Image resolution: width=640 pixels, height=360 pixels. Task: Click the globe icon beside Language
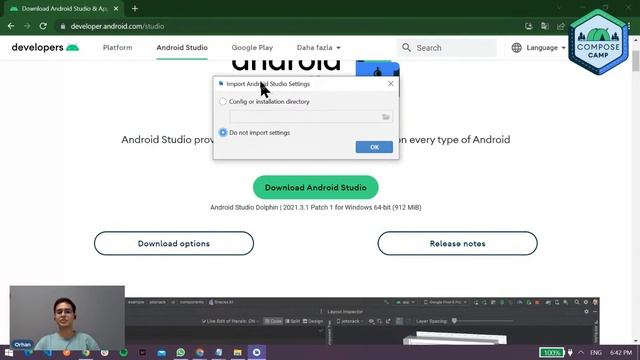click(516, 48)
